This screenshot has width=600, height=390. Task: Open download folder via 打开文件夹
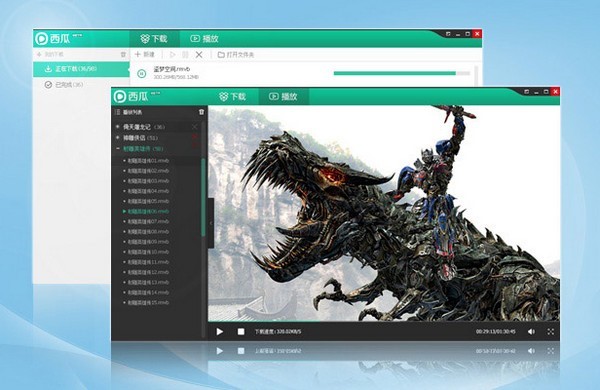pos(236,55)
